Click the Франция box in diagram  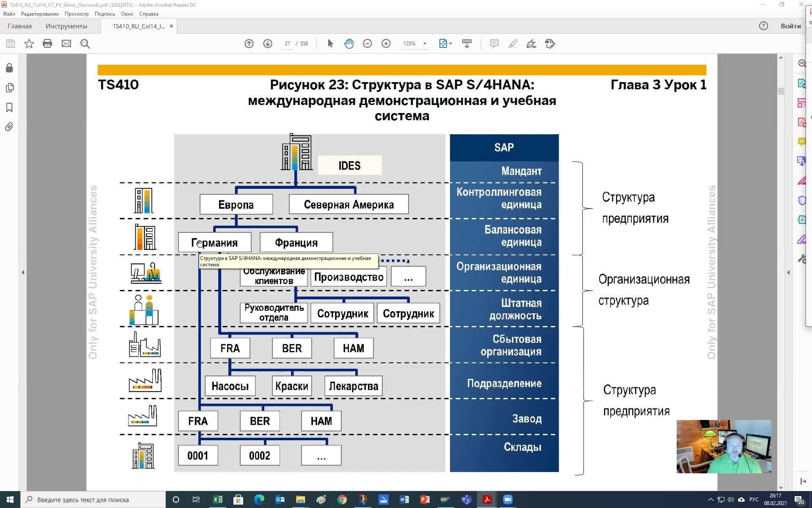pos(296,243)
